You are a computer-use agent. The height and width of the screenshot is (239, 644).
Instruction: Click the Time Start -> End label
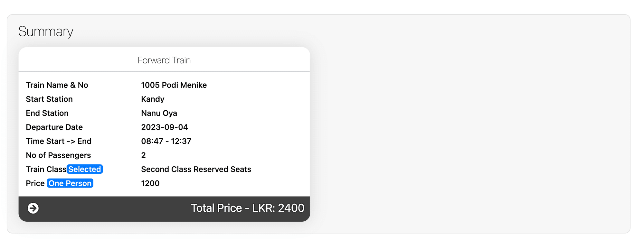59,141
